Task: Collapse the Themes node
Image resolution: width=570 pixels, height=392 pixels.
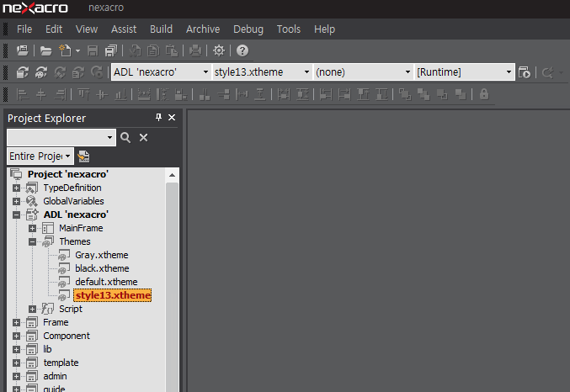Action: [32, 241]
